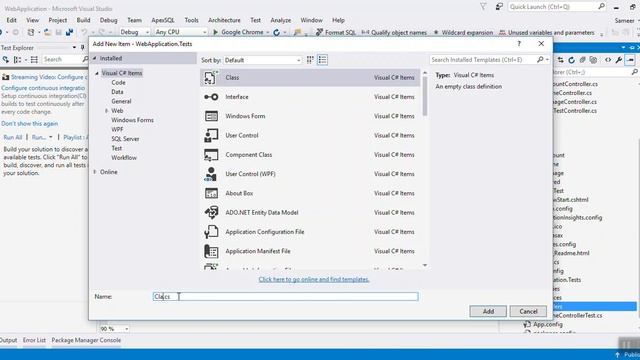Open the notifications filter flag icon
The width and height of the screenshot is (640, 360).
[x=483, y=7]
